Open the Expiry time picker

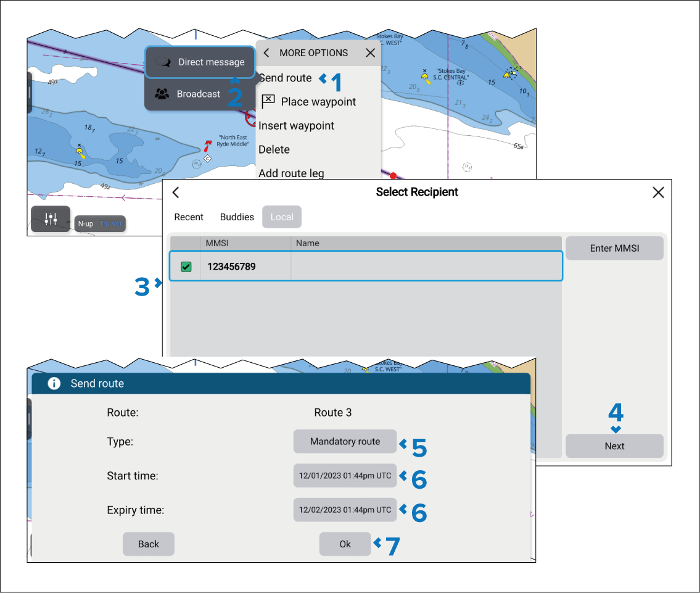click(x=345, y=510)
